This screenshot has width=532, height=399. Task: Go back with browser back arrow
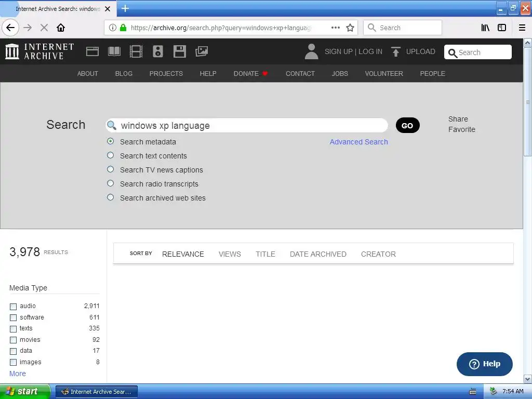coord(10,28)
